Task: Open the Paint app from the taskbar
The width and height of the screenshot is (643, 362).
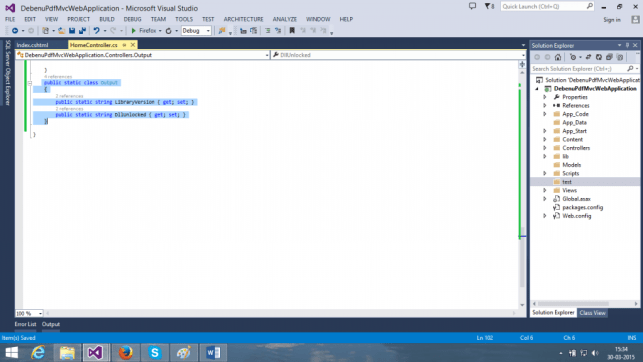Action: tap(183, 353)
